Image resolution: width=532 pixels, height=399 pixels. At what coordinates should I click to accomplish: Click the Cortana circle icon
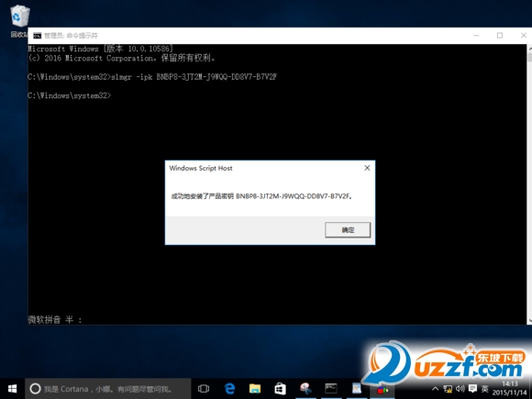point(35,389)
